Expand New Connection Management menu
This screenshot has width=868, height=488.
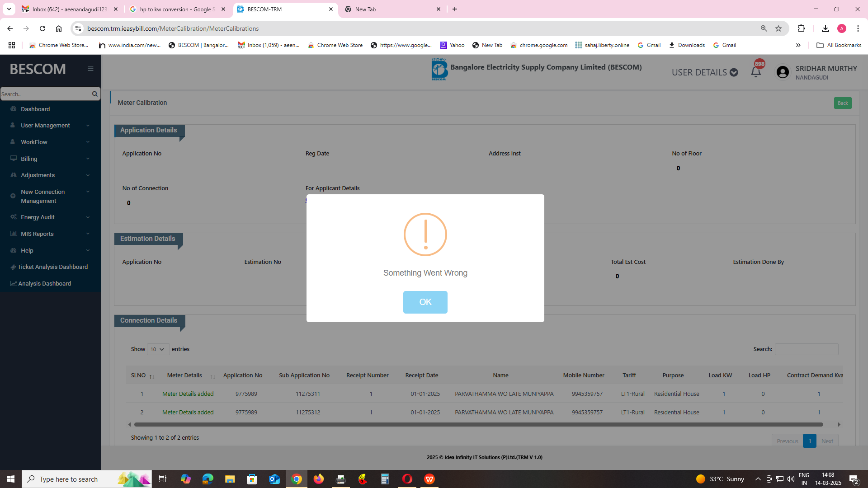click(x=51, y=196)
